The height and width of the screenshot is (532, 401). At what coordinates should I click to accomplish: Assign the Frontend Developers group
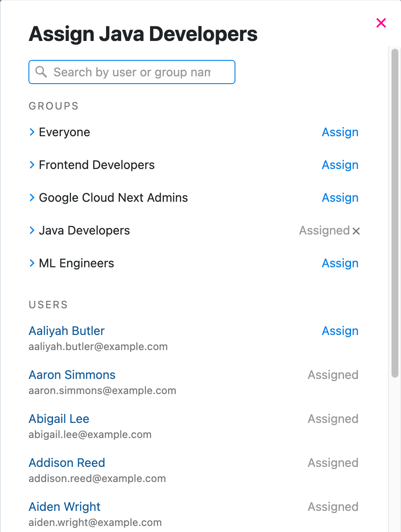[340, 165]
